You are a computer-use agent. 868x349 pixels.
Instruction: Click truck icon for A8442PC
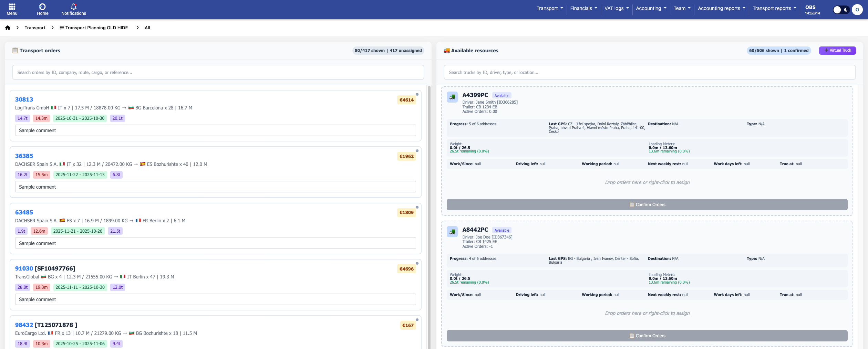click(452, 232)
